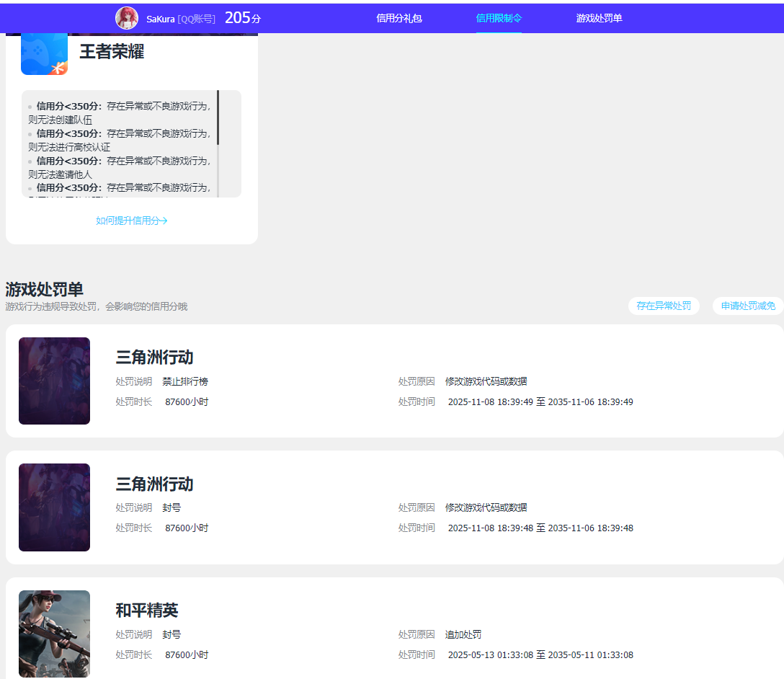Screen dimensions: 784x679
Task: Click the 和平精英 game thumbnail
Action: click(54, 634)
